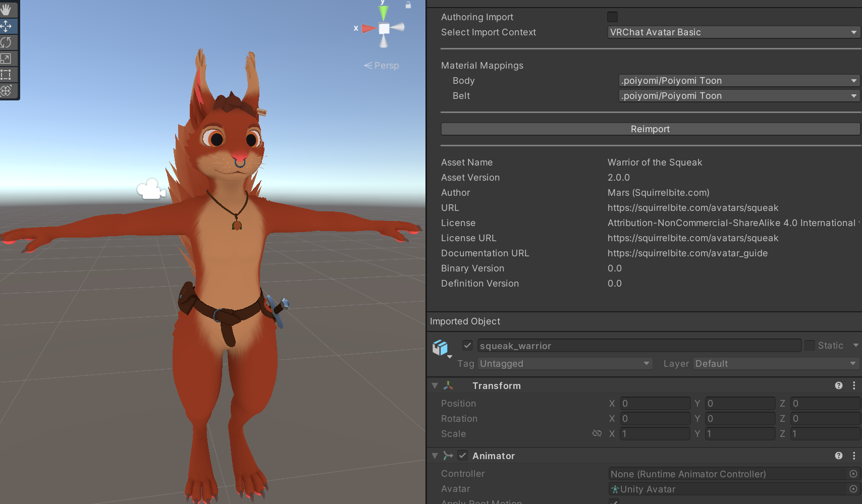Open Transform component help icon

click(x=839, y=385)
